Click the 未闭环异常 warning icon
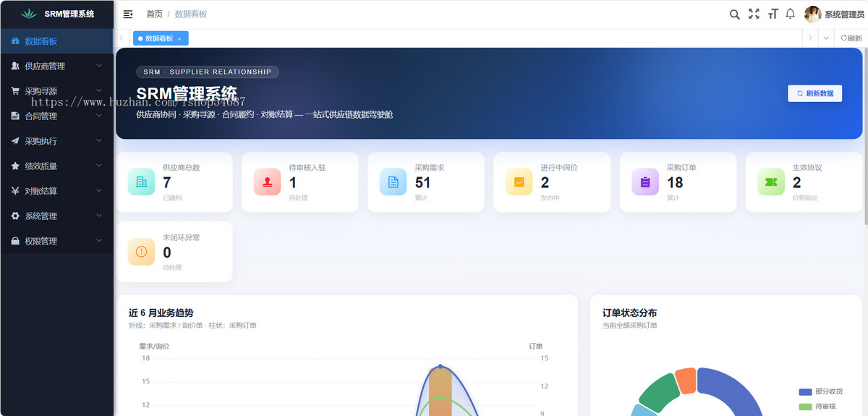Viewport: 868px width, 416px height. click(x=141, y=252)
